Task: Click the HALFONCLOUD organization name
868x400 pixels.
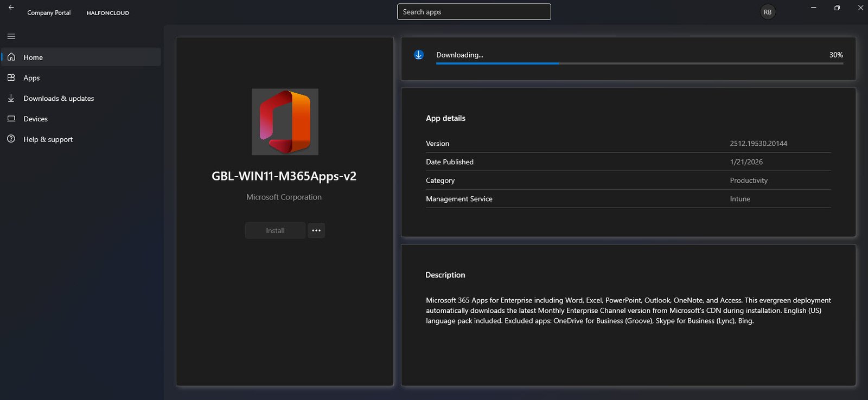Action: (x=108, y=13)
